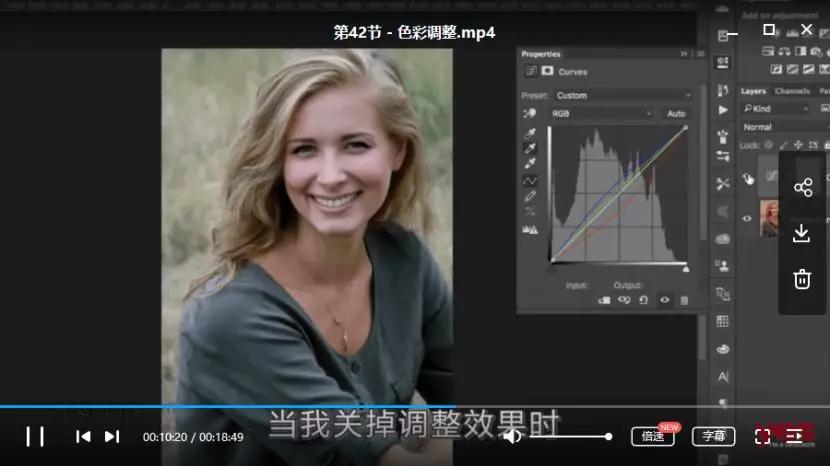The height and width of the screenshot is (466, 830).
Task: Add a Photo Filter adjustment
Action: point(816,51)
